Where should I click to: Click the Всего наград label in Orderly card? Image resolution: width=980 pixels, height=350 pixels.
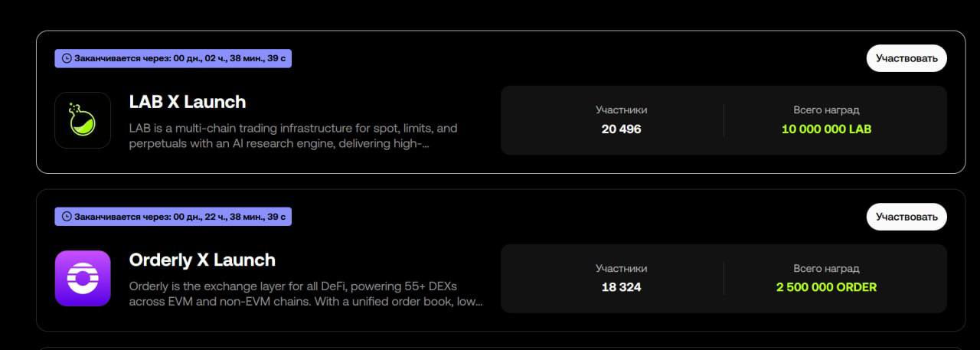click(826, 269)
